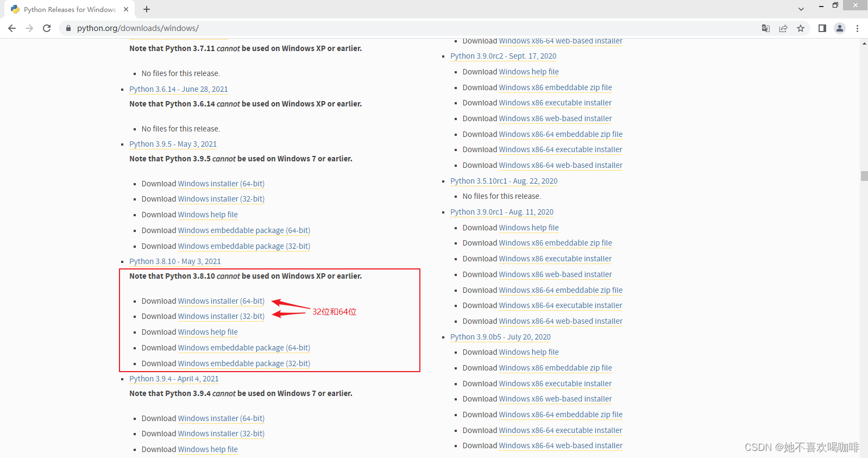Download Python 3.9.4 Windows installer (64-bit)
The width and height of the screenshot is (868, 458).
221,418
